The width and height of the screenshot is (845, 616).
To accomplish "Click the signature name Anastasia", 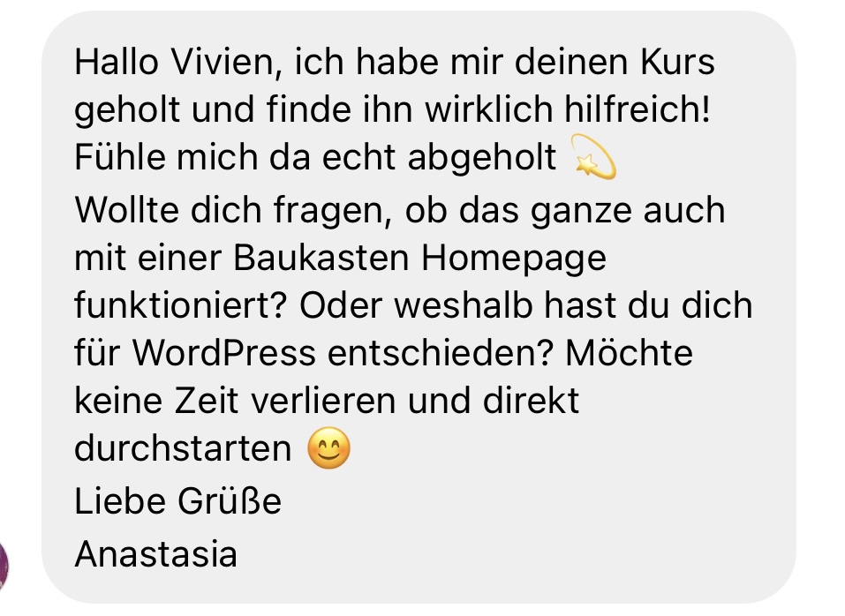I will [x=155, y=553].
